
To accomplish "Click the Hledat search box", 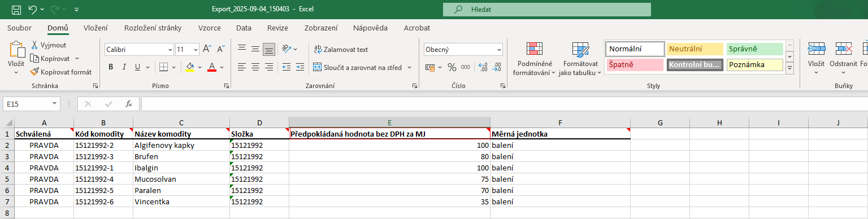I will point(547,10).
